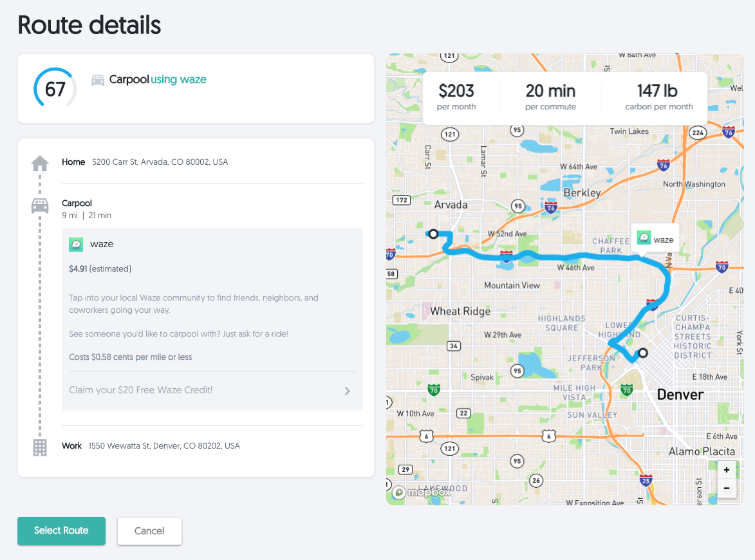Click the route 172 shield near Arvada

click(x=402, y=200)
